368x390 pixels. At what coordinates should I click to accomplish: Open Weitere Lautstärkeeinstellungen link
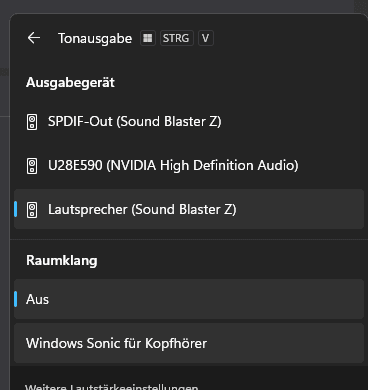[x=112, y=387]
